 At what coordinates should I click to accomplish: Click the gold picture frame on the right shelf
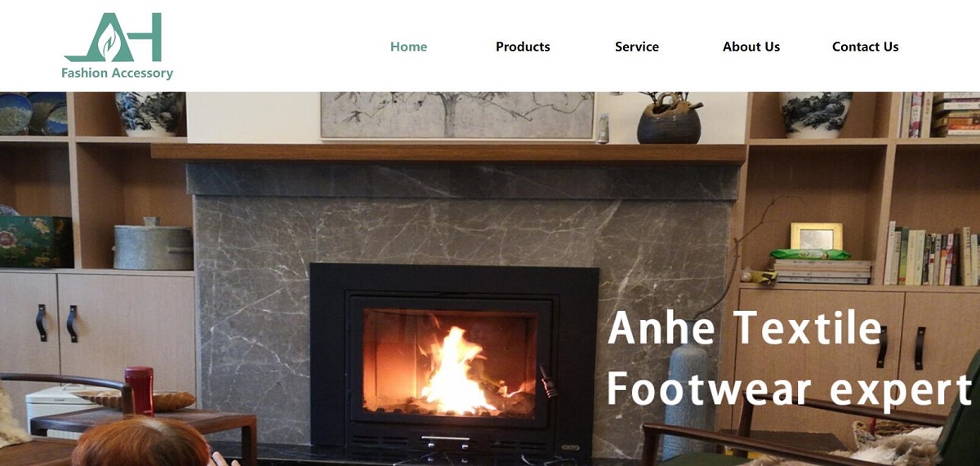tap(816, 237)
